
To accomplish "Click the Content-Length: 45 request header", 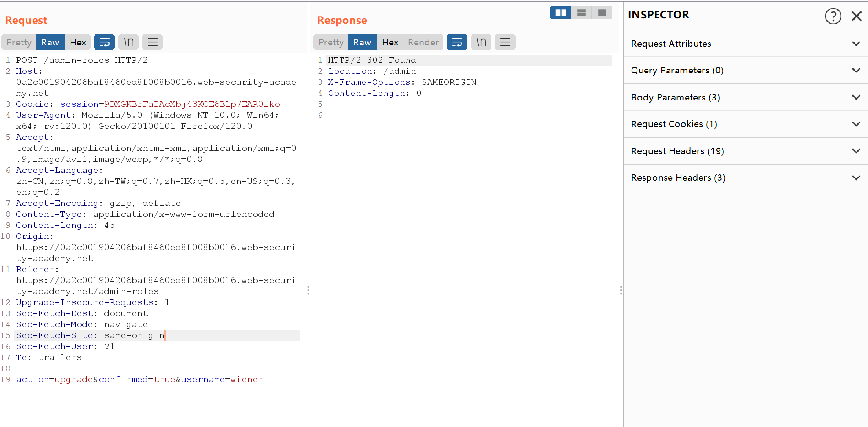I will (66, 225).
